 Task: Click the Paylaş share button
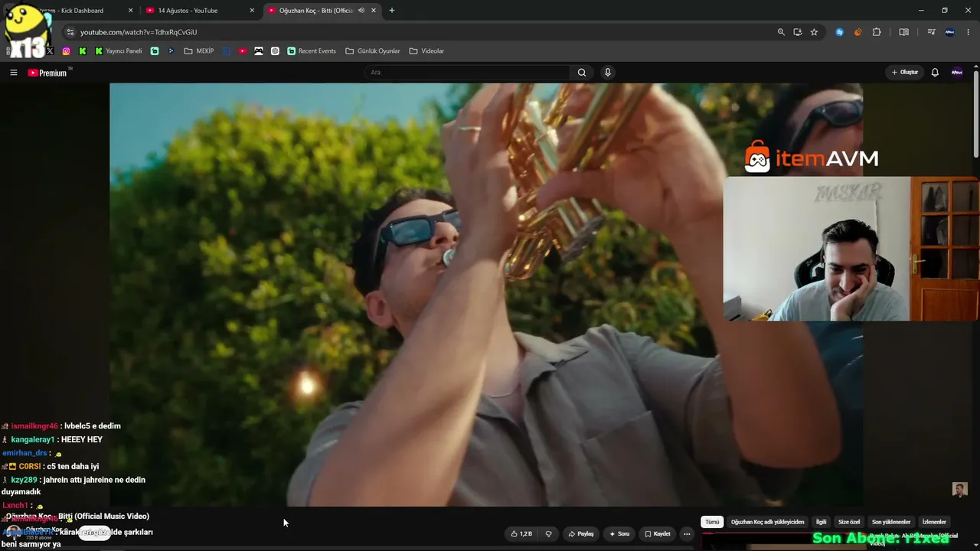pyautogui.click(x=580, y=534)
